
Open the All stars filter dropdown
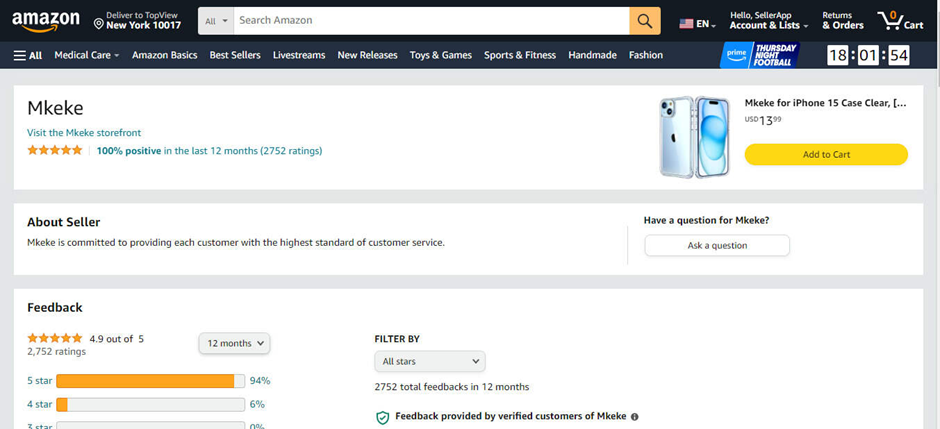[430, 361]
